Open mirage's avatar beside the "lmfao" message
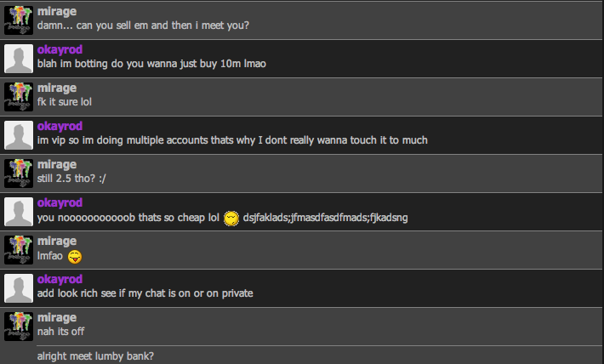 pyautogui.click(x=19, y=250)
